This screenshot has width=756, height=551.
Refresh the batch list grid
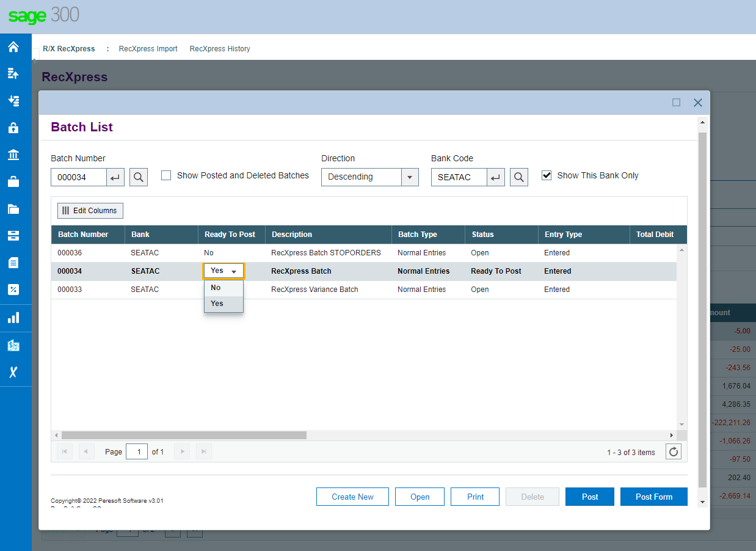(674, 452)
